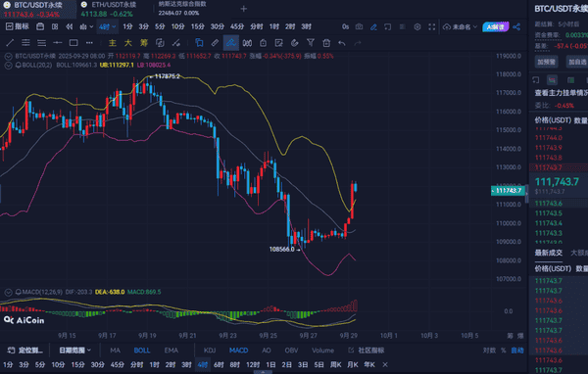This screenshot has height=374, width=588.
Task: Click the rewind replay icon
Action: point(69,26)
